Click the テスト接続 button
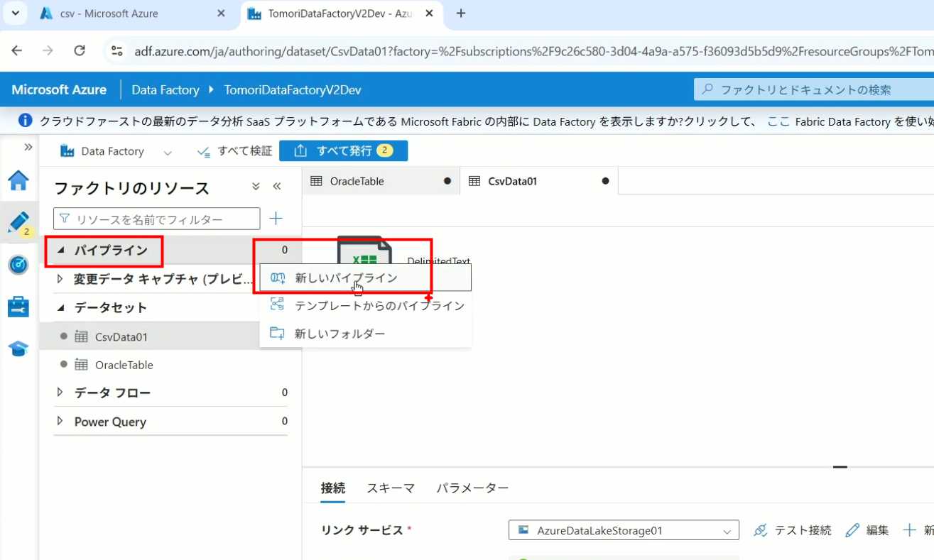 pos(793,530)
